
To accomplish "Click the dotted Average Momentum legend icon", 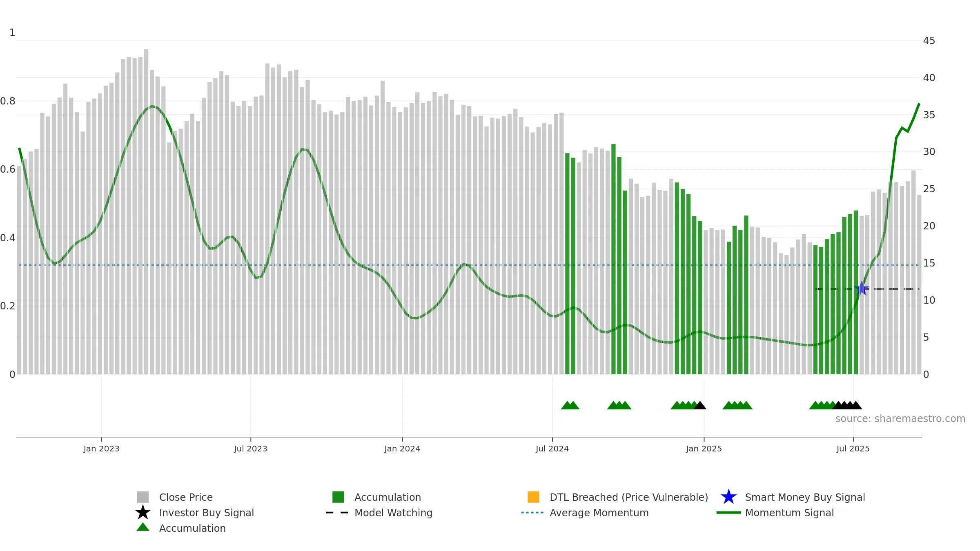I will click(532, 513).
